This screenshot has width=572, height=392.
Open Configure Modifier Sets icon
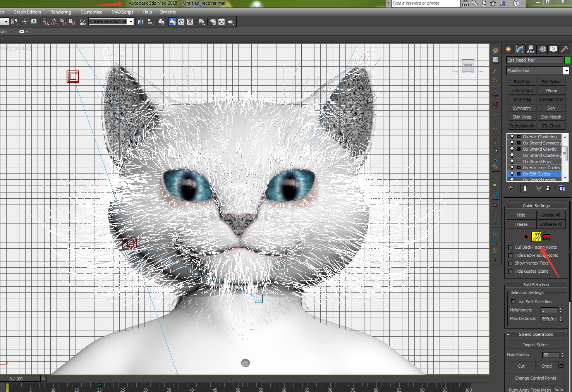tap(562, 188)
